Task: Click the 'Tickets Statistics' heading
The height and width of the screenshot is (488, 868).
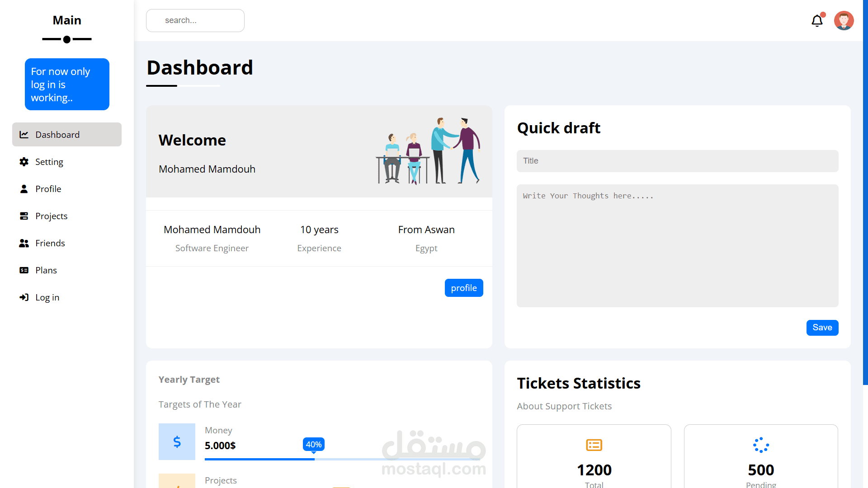Action: tap(579, 383)
